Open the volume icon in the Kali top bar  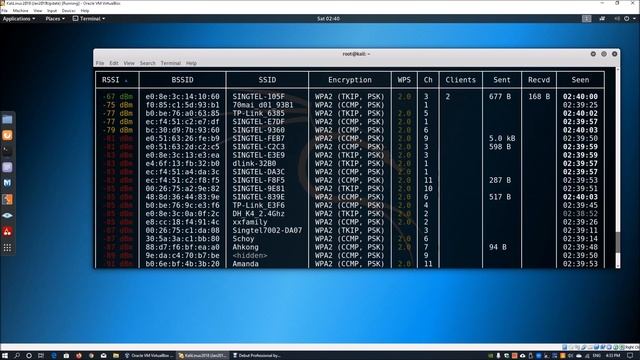[x=617, y=19]
